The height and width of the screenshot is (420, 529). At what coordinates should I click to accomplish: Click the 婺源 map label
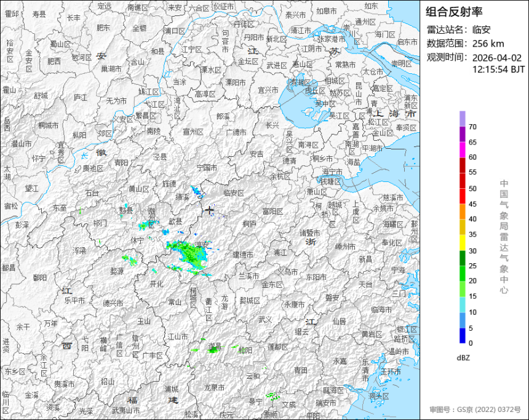(117, 271)
